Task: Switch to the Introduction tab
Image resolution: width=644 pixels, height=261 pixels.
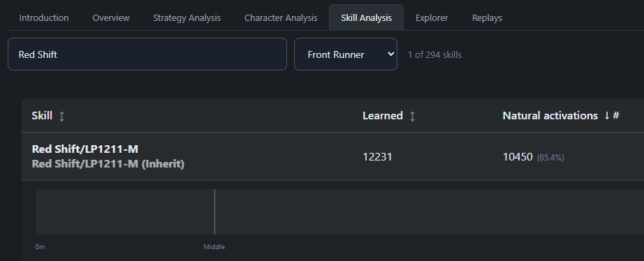Action: tap(44, 18)
